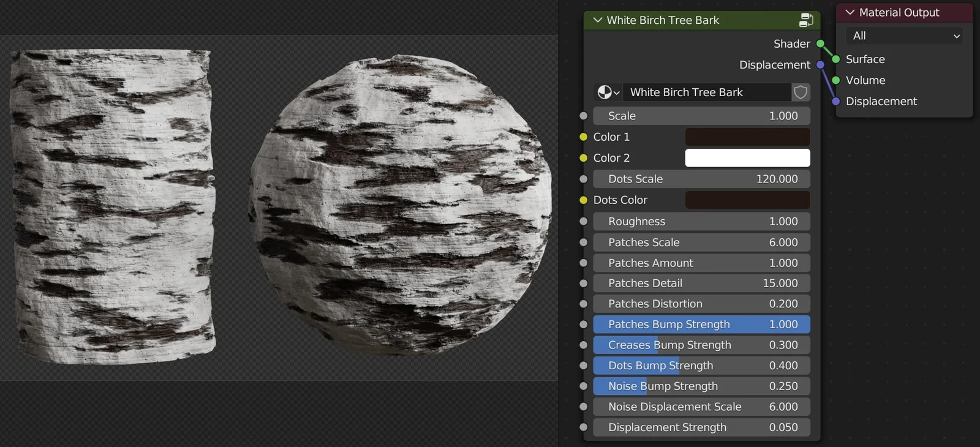Click the Displacement output socket on bark node
980x447 pixels.
click(x=820, y=65)
